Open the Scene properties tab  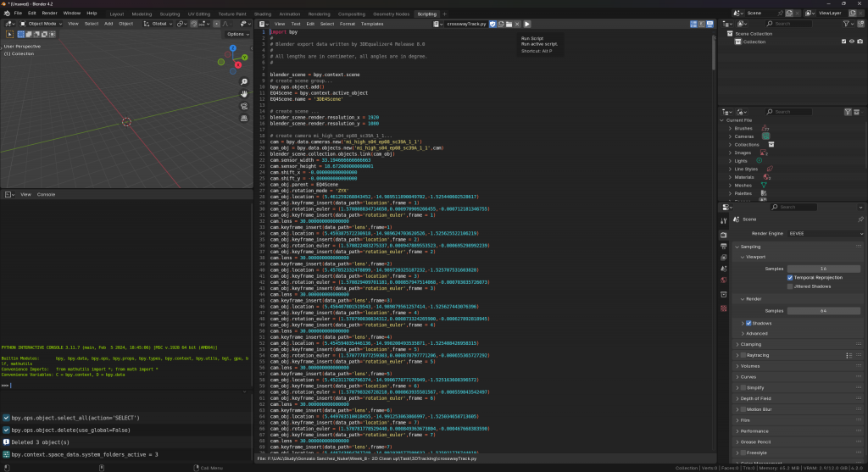(724, 269)
